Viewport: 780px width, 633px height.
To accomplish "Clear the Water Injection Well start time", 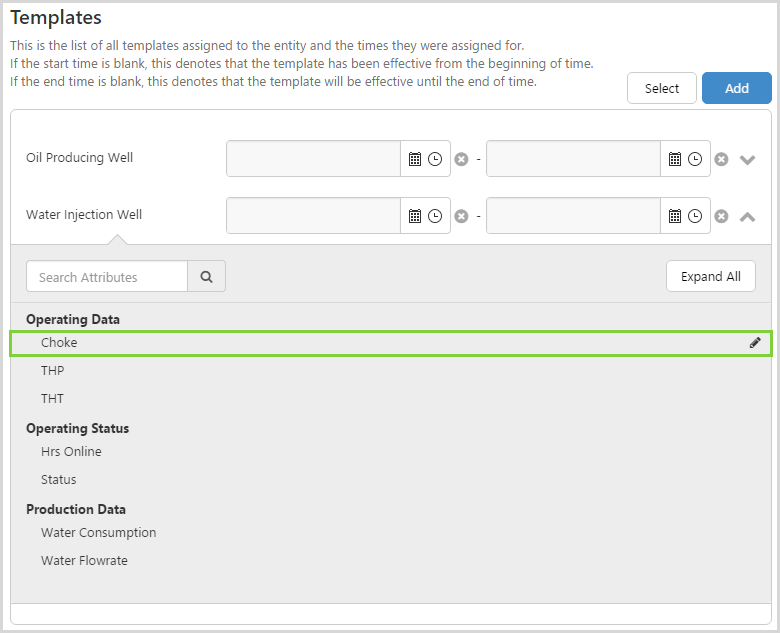I will 461,216.
